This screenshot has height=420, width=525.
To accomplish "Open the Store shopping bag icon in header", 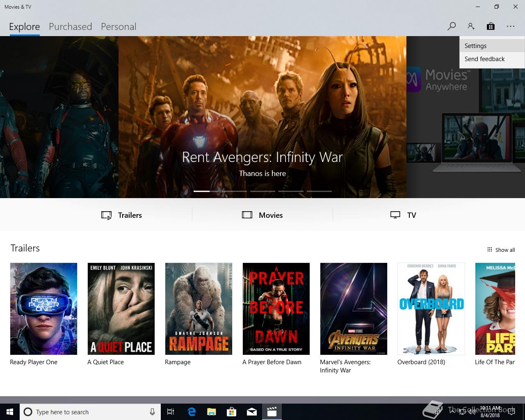I will [x=491, y=26].
